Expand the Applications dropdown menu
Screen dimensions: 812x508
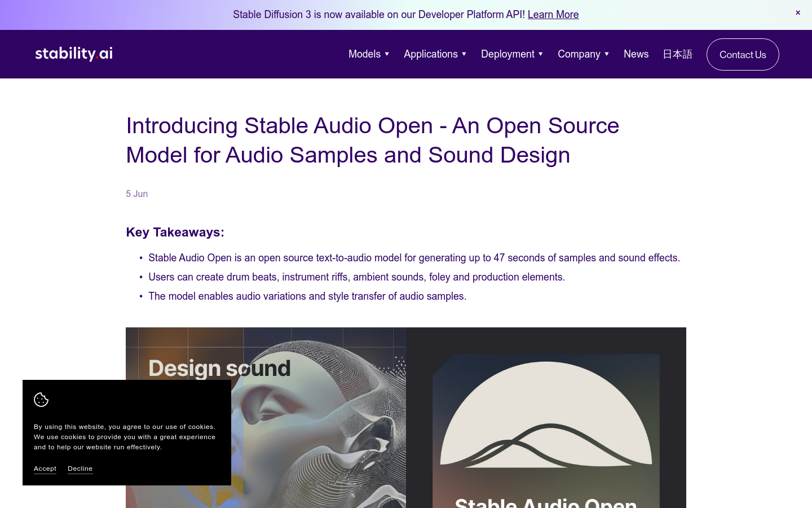pyautogui.click(x=435, y=54)
